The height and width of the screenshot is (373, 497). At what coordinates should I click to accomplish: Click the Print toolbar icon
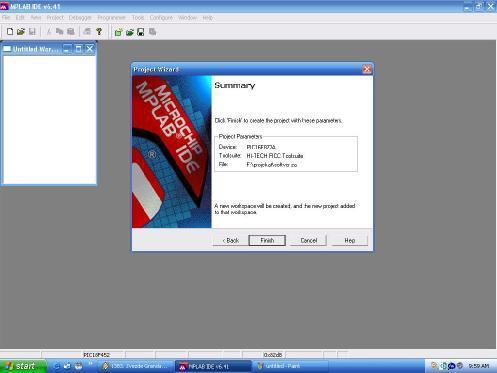tap(87, 32)
